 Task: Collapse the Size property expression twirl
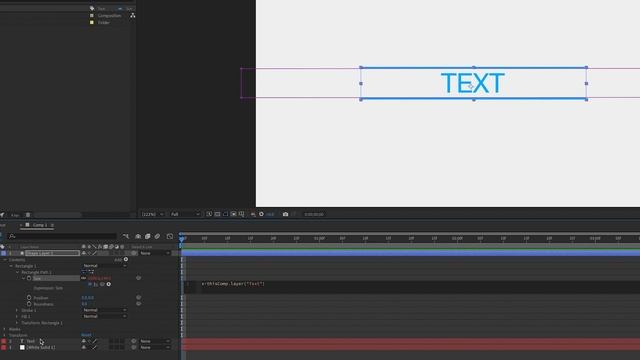[23, 278]
